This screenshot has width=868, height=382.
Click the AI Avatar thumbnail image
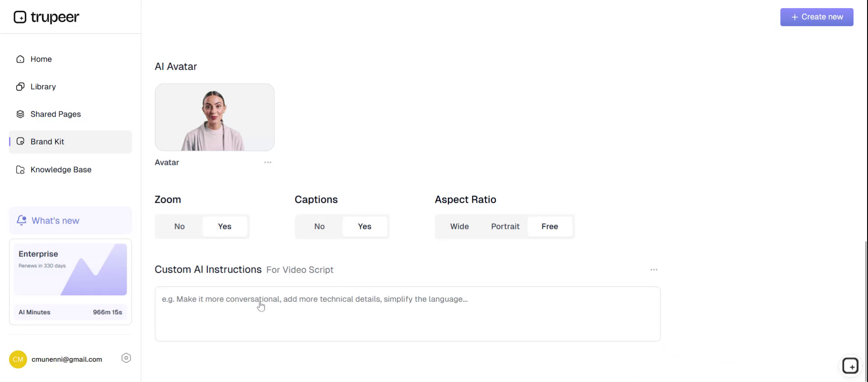coord(214,117)
